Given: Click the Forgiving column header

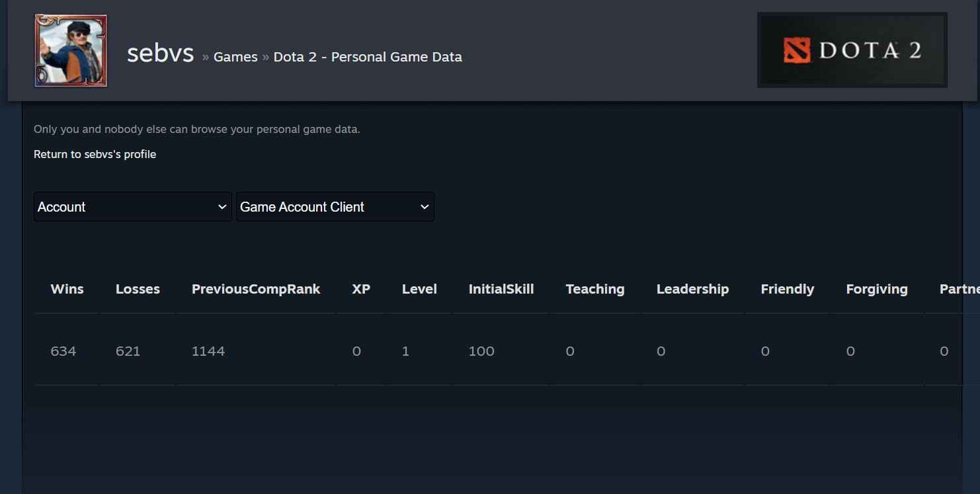Looking at the screenshot, I should pyautogui.click(x=877, y=289).
